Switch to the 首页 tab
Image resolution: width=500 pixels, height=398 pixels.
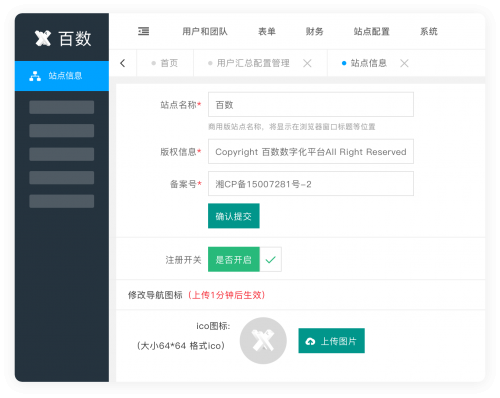[x=165, y=63]
